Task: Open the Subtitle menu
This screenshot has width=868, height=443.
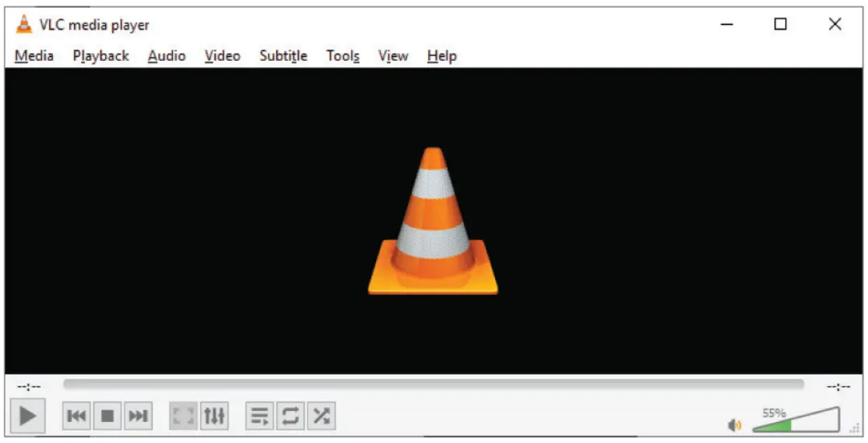Action: 283,56
